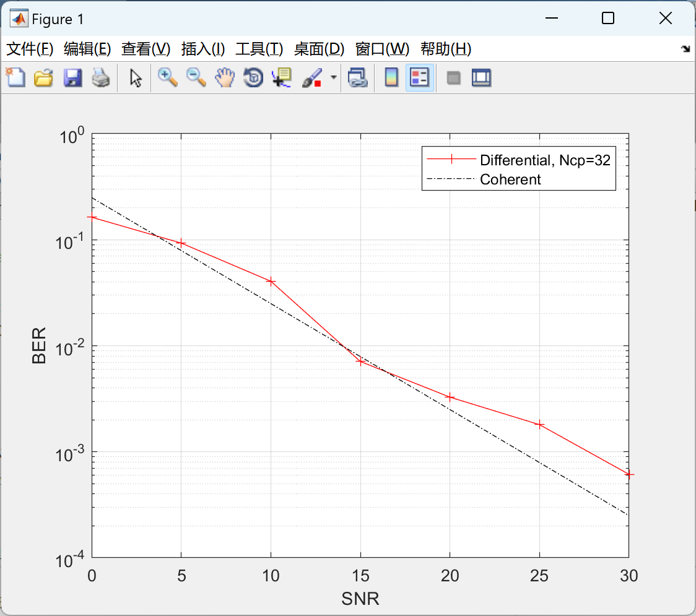Image resolution: width=696 pixels, height=616 pixels.
Task: Activate the Zoom Out magnifier tool
Action: click(x=196, y=77)
